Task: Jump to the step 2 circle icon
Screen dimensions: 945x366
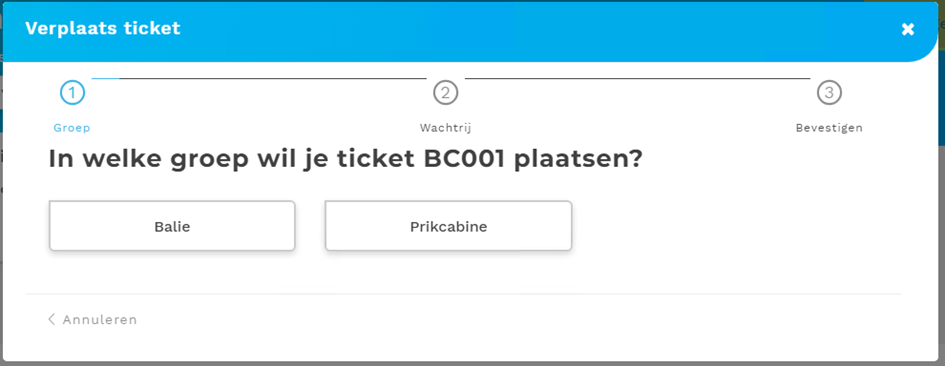Action: (x=445, y=93)
